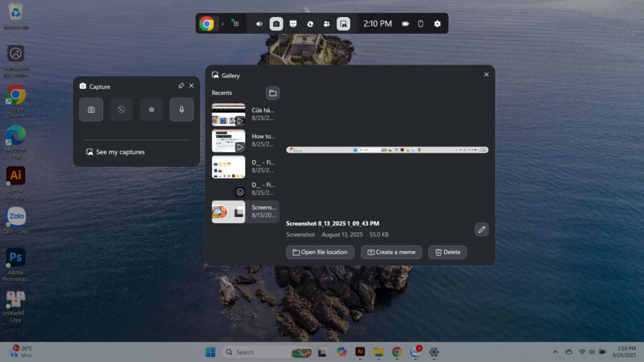644x362 pixels.
Task: Show hidden icons in system tray
Action: coord(555,352)
